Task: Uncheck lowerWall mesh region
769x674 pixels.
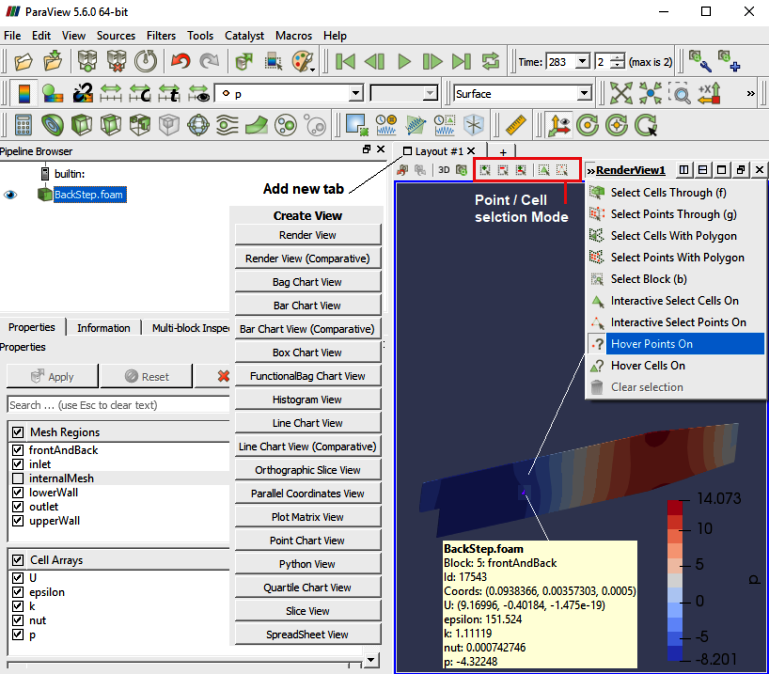Action: pyautogui.click(x=18, y=493)
